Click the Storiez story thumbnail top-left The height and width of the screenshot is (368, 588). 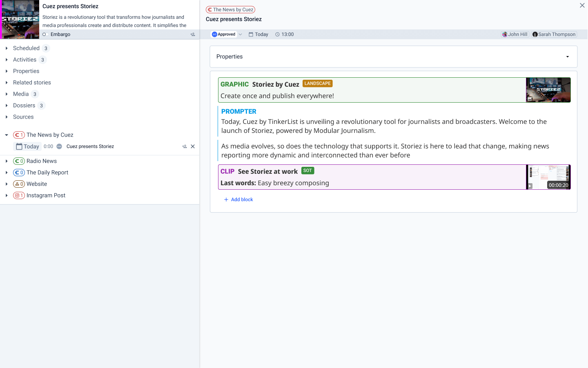pos(20,19)
